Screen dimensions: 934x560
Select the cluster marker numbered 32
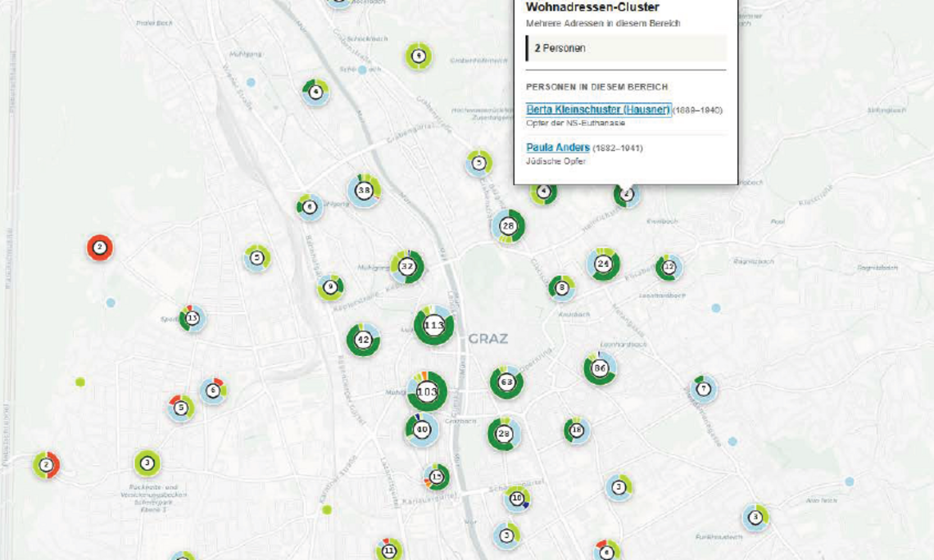pos(407,267)
